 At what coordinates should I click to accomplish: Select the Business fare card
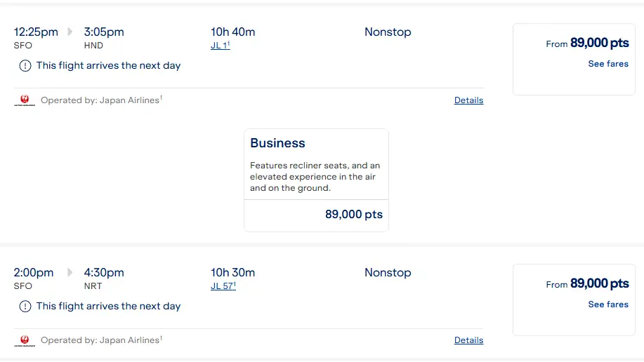click(316, 180)
